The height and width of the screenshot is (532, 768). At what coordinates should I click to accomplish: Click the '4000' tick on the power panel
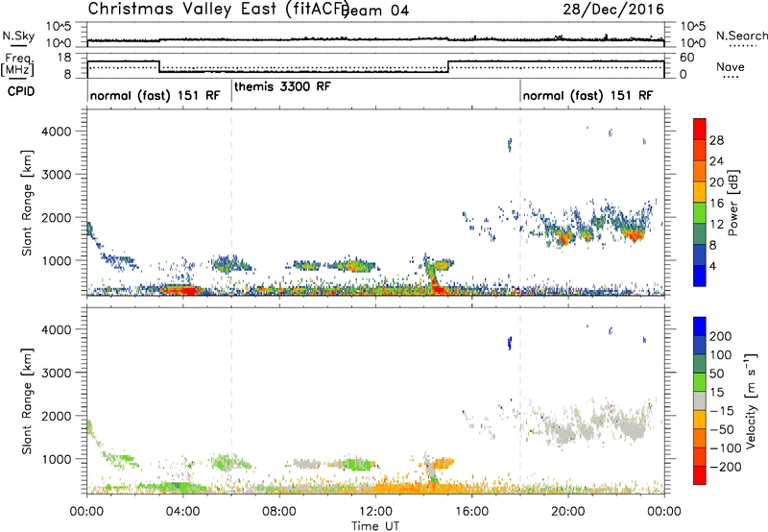pyautogui.click(x=56, y=132)
